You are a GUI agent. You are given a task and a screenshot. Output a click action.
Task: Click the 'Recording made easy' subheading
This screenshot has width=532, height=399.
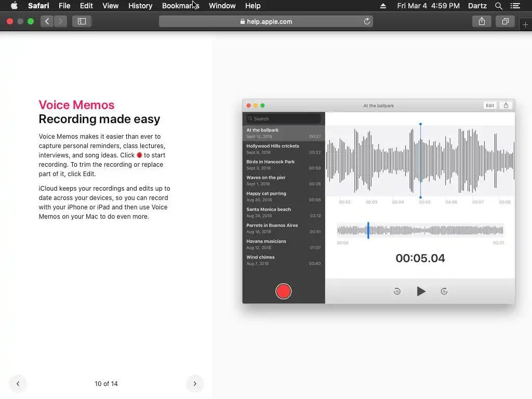pos(99,119)
